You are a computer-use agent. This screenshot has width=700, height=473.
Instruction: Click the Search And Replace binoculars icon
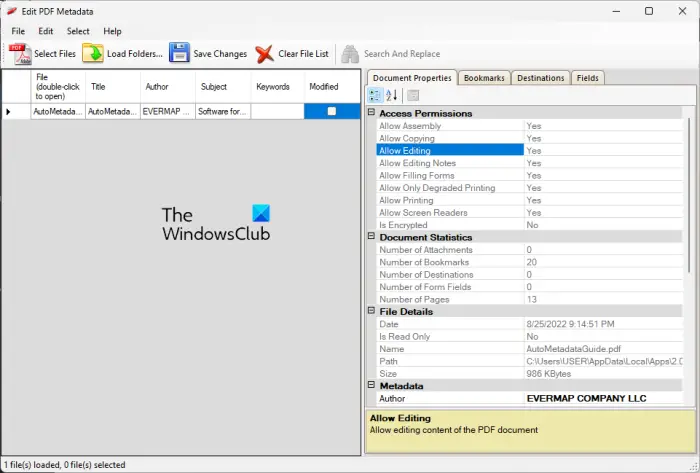350,54
